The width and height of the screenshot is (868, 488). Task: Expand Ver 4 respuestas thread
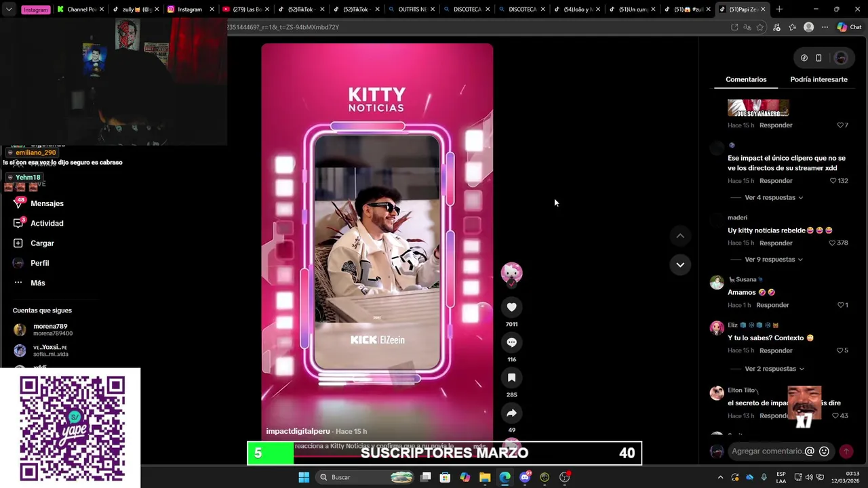point(774,198)
